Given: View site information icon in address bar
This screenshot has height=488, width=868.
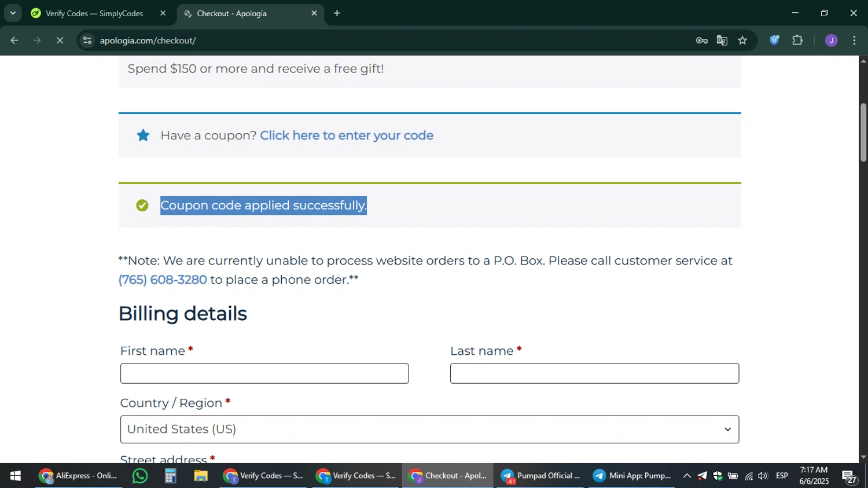Looking at the screenshot, I should [x=87, y=41].
